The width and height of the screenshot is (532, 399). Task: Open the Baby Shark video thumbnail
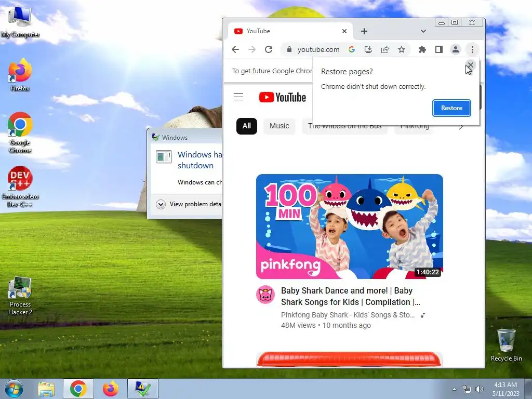point(350,227)
